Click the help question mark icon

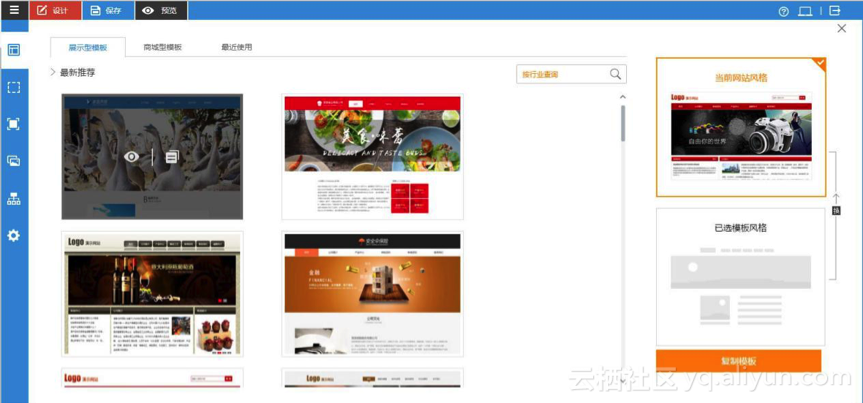(x=784, y=11)
